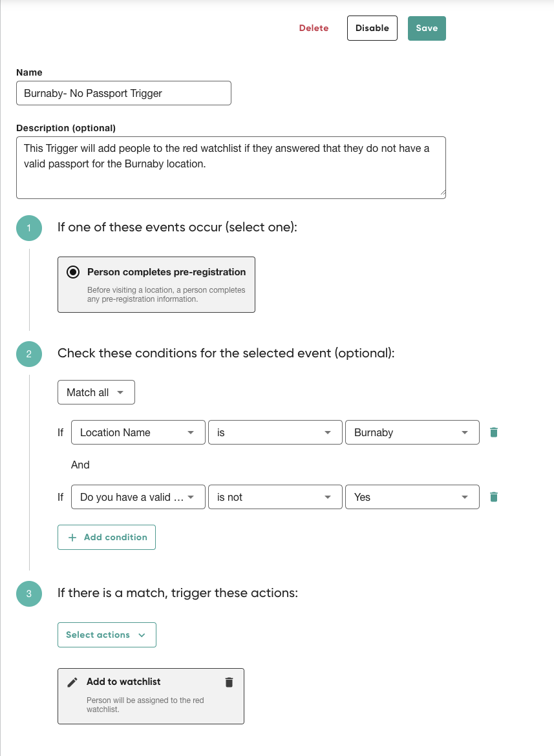Click the trigger Name input field
This screenshot has height=756, width=554.
123,92
